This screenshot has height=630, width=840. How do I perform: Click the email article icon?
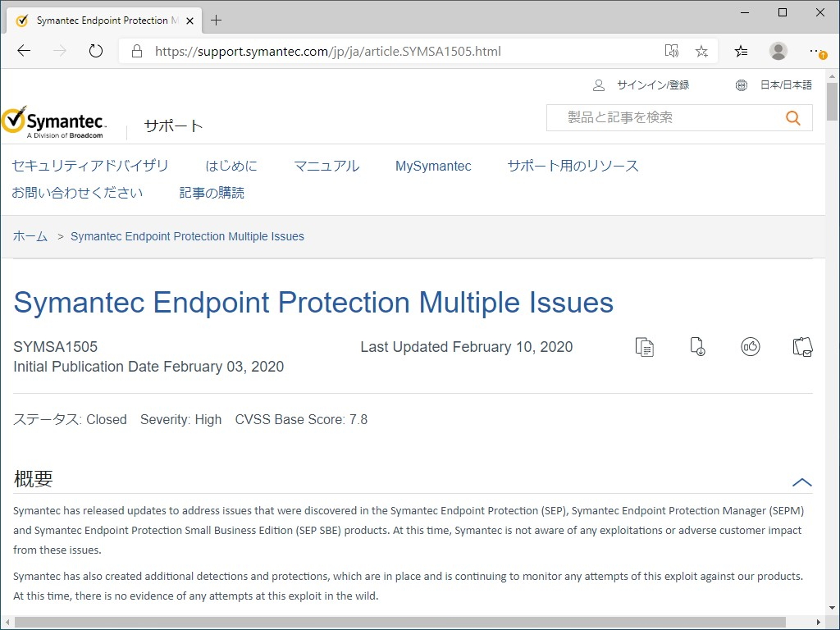(x=802, y=347)
